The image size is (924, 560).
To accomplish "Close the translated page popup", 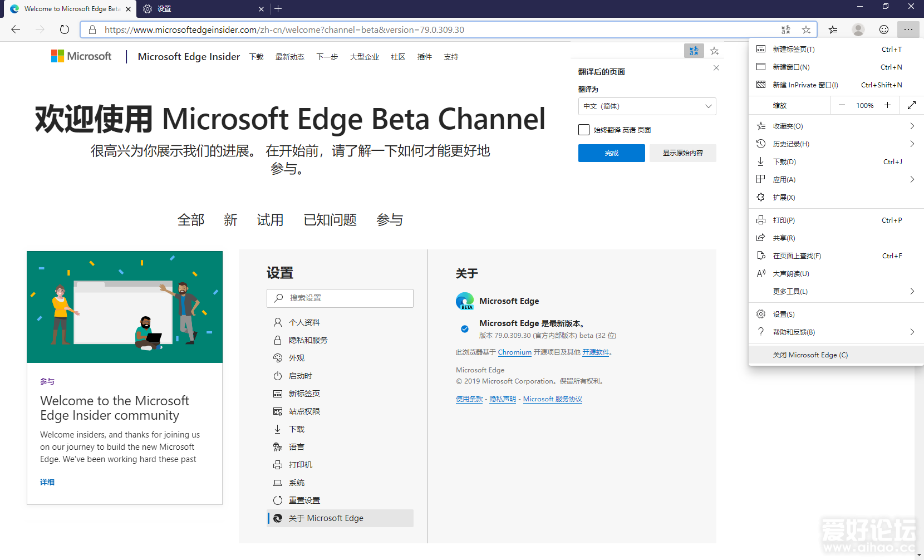I will (x=716, y=68).
